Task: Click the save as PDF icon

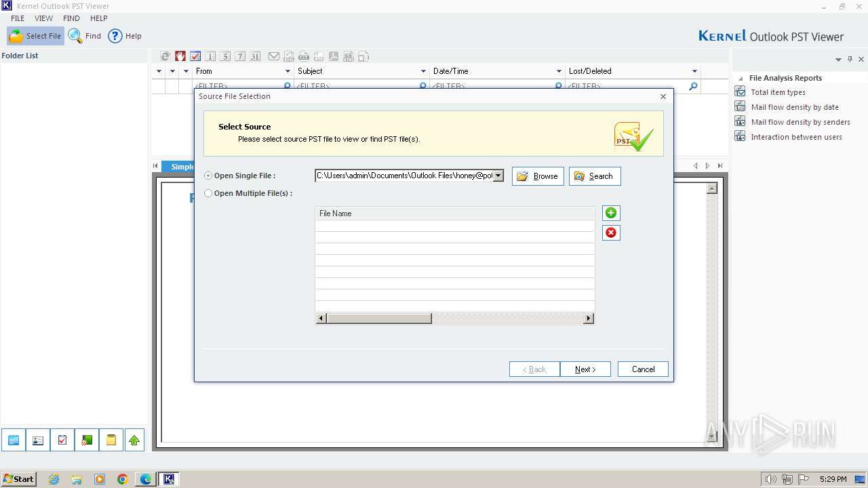Action: (x=334, y=56)
